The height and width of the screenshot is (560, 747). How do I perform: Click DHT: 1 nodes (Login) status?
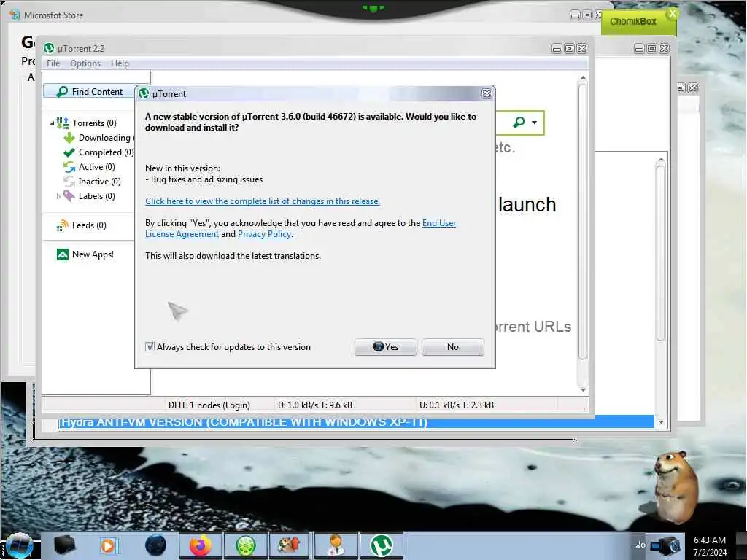(209, 405)
